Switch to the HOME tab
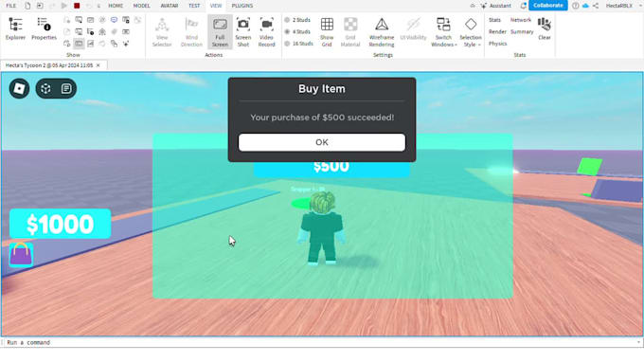Image resolution: width=644 pixels, height=363 pixels. [x=116, y=6]
